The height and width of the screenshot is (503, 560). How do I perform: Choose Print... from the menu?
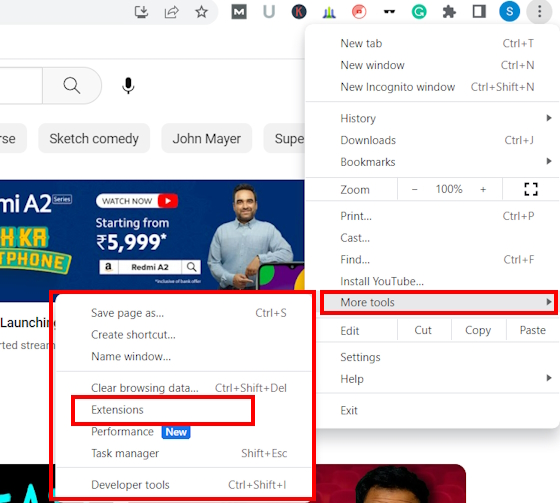coord(432,216)
